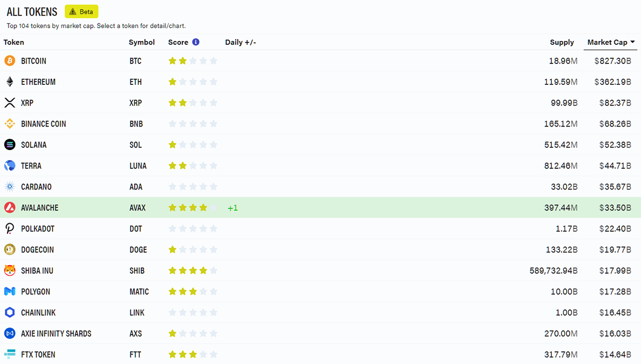Select the AVALANCHE token name
The image size is (641, 364).
(40, 208)
